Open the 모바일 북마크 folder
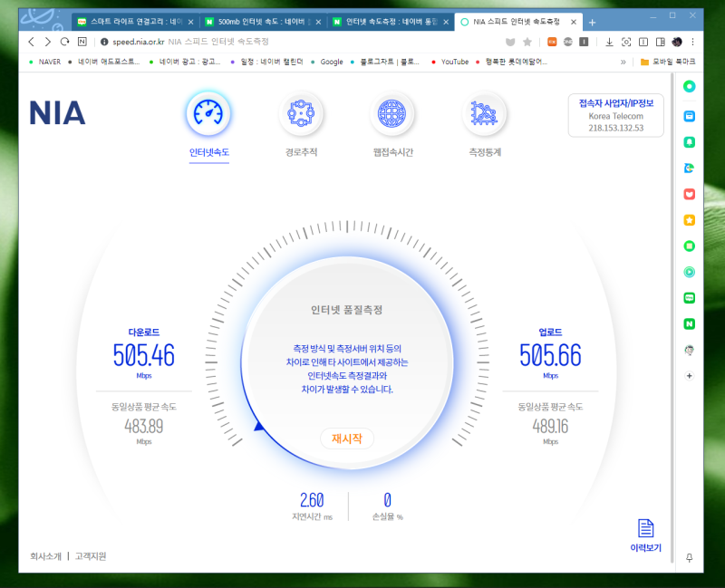The image size is (725, 588). pyautogui.click(x=668, y=62)
